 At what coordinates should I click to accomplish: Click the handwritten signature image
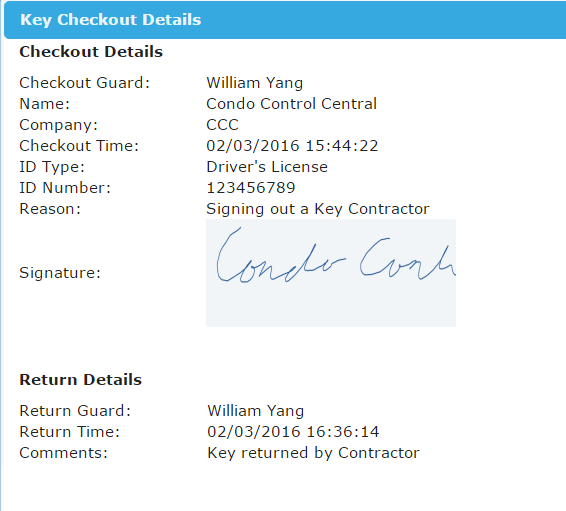pyautogui.click(x=331, y=273)
